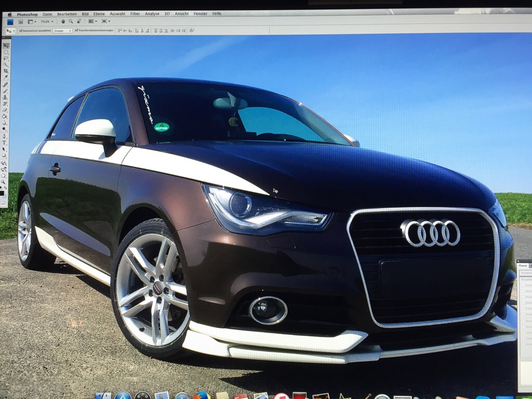
Task: Select the Eraser tool
Action: pyautogui.click(x=6, y=110)
